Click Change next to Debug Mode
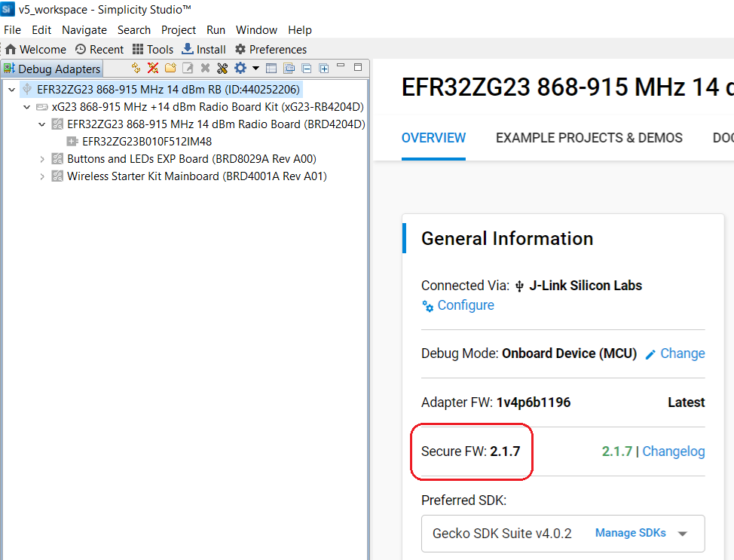The image size is (734, 560). point(682,353)
